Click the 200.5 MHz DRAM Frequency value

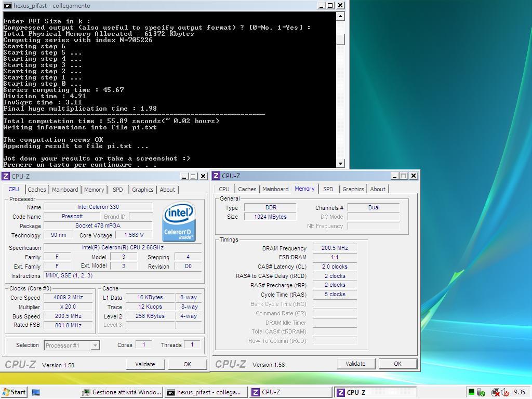tap(335, 248)
